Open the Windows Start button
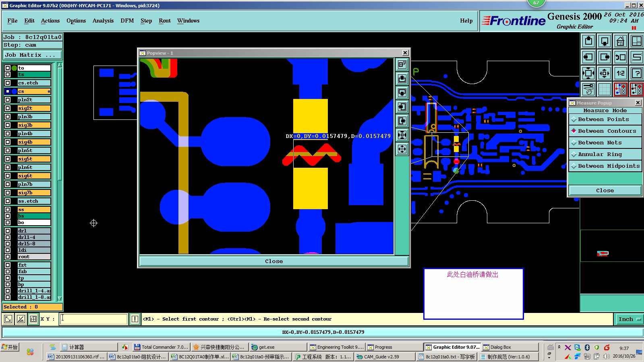 [10, 348]
